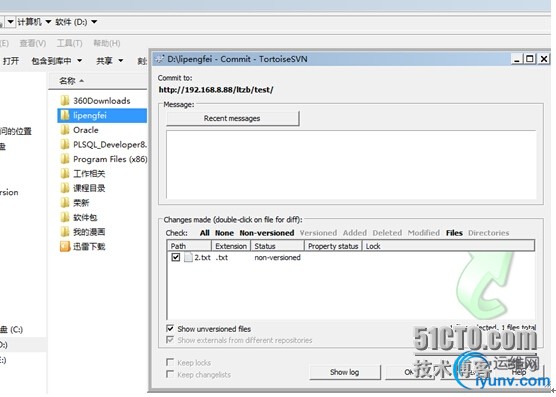Screen dimensions: 556x397
Task: Sort by the Property status column header
Action: (333, 246)
